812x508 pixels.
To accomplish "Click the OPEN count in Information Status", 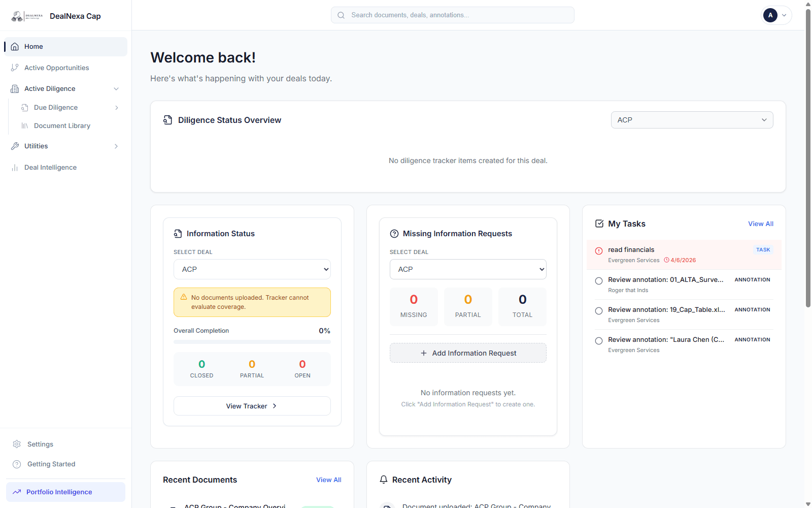I will pyautogui.click(x=302, y=369).
